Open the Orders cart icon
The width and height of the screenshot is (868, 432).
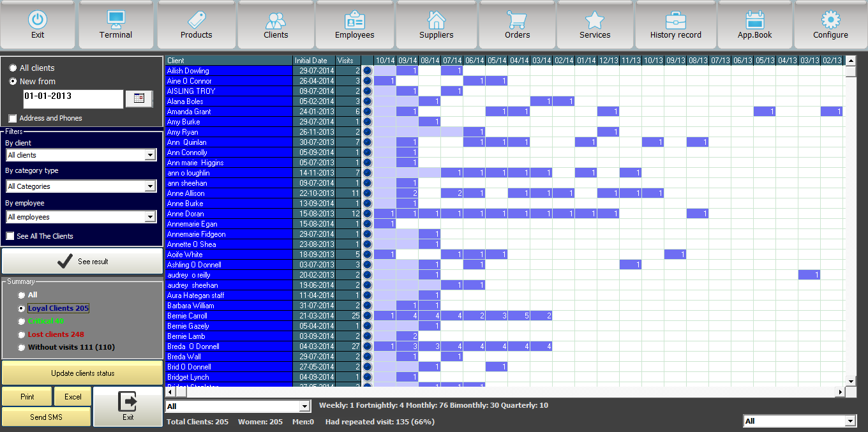[517, 25]
